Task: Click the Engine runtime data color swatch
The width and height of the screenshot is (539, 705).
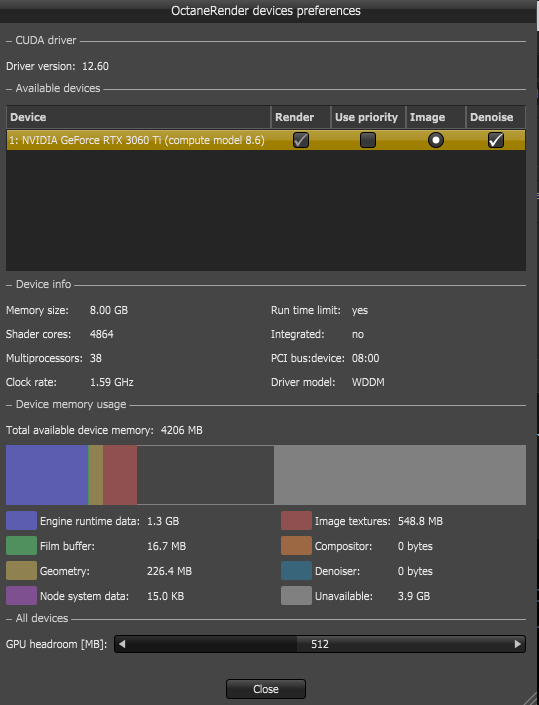Action: click(21, 521)
